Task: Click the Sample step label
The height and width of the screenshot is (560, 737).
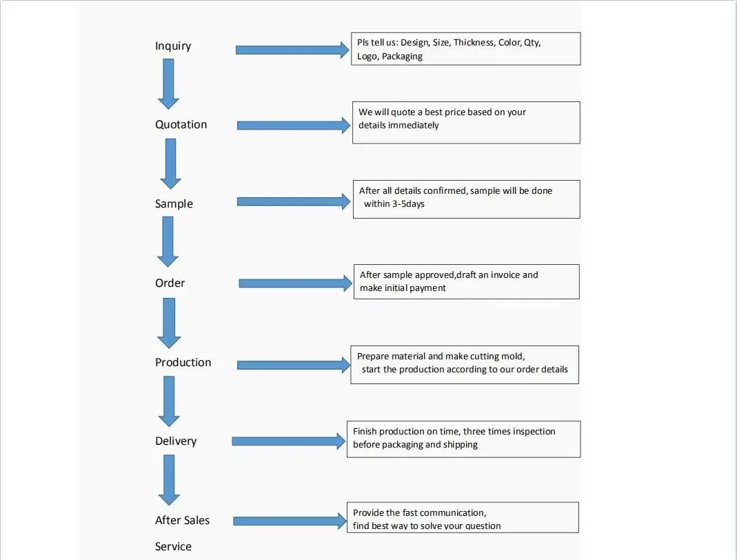Action: (x=174, y=204)
